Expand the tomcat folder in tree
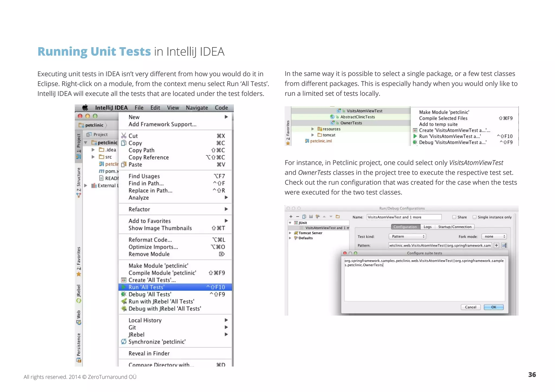Screen dimensions: 555x392 pos(312,135)
